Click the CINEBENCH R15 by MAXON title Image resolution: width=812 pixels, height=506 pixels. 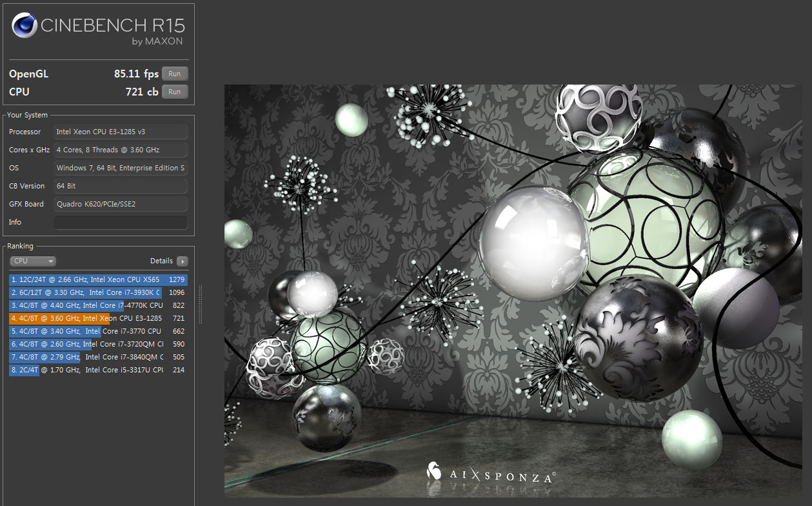(113, 31)
